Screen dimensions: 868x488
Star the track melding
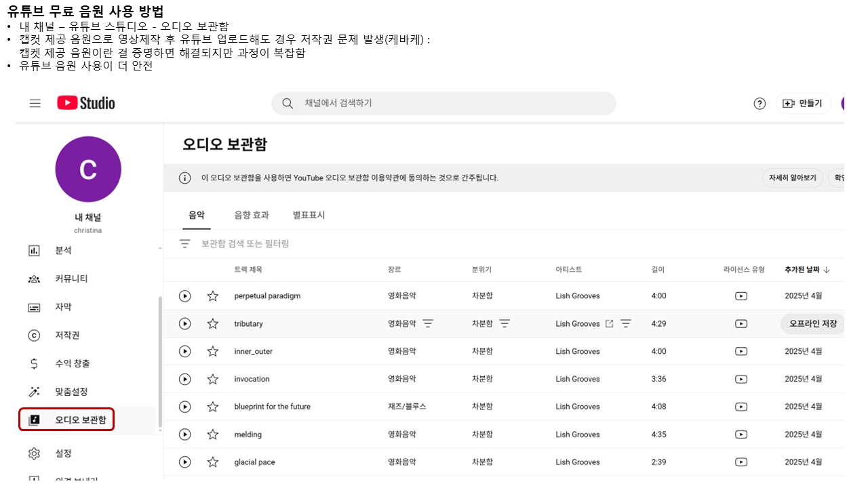pos(212,434)
